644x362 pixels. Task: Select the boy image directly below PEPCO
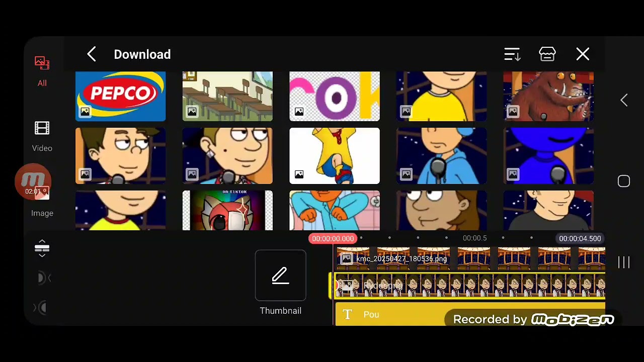[x=120, y=156]
